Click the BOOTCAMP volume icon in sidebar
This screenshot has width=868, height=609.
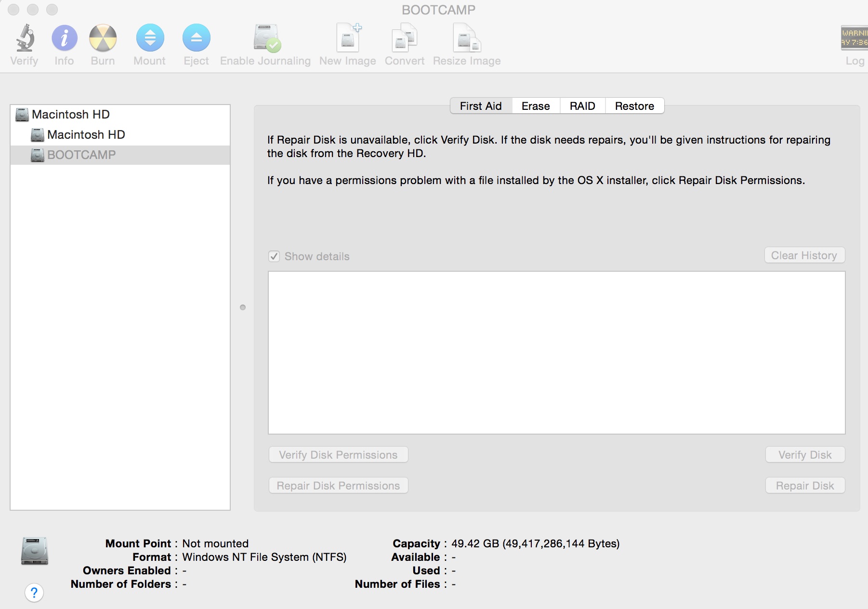38,155
